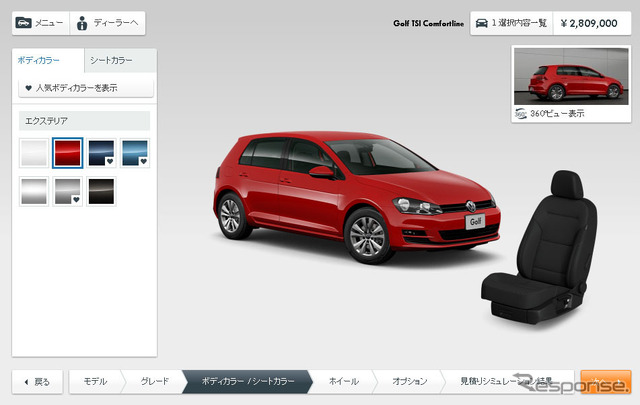Click the Golf TSI Comfortline model name
The width and height of the screenshot is (640, 405).
(x=429, y=23)
